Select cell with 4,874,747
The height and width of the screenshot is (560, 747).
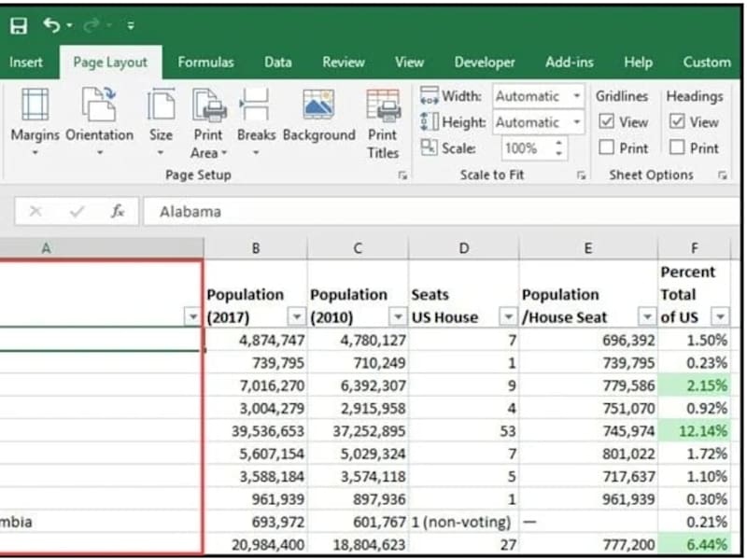[256, 340]
